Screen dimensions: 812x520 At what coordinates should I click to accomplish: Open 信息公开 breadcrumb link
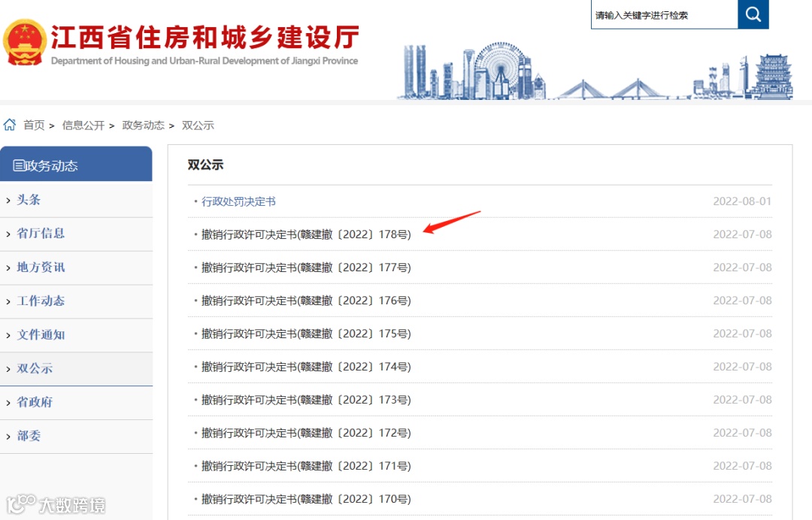(x=83, y=125)
